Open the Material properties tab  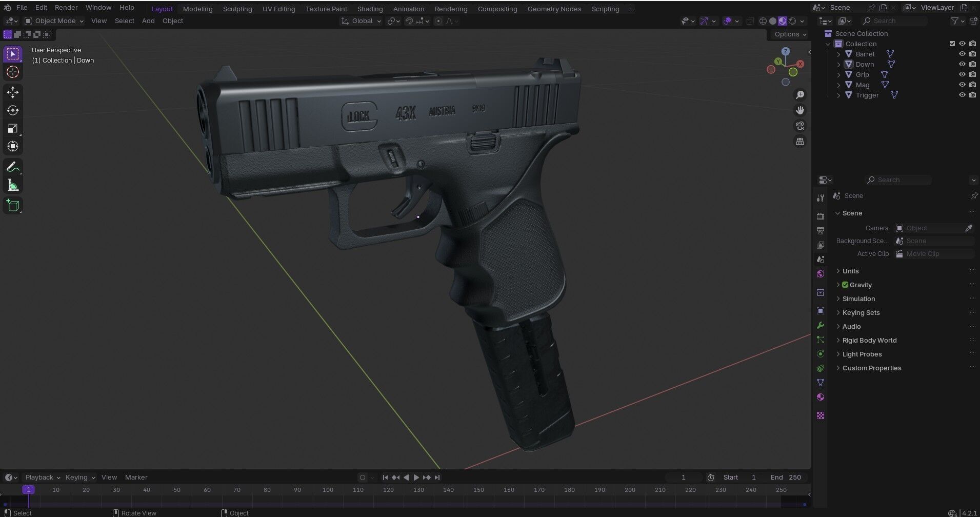pyautogui.click(x=821, y=397)
